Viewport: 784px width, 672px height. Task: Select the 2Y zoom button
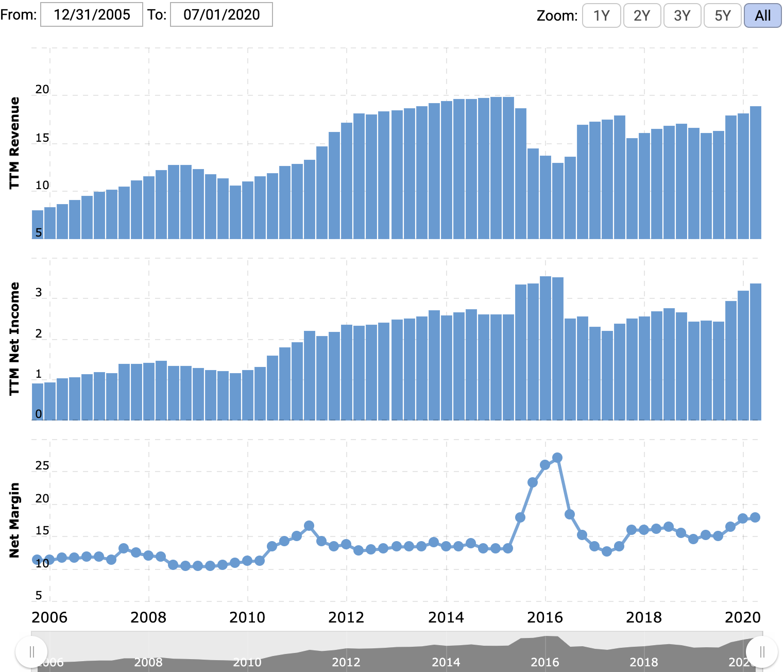pos(642,15)
